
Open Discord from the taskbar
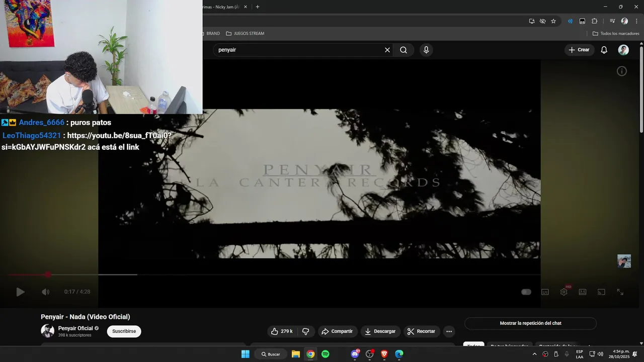(x=355, y=354)
